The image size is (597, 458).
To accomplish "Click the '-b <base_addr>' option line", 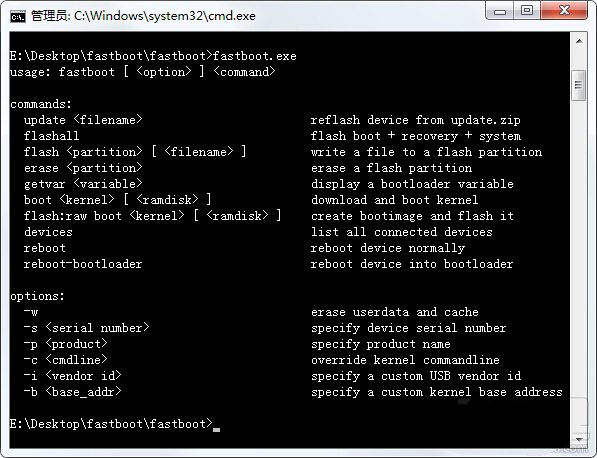I will [x=72, y=392].
